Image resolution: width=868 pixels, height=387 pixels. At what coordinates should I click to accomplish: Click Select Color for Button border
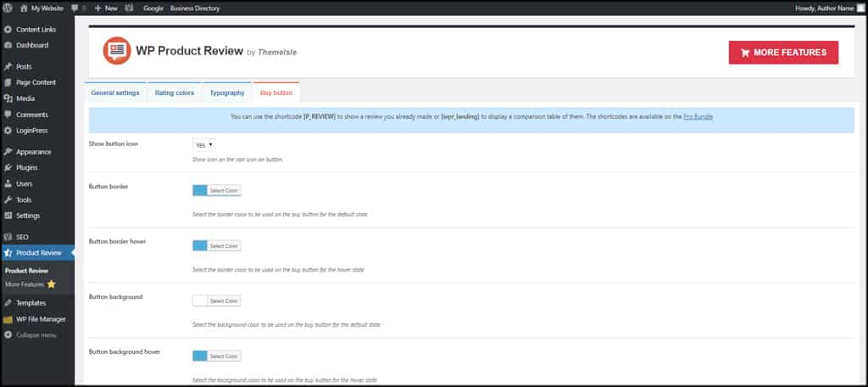(x=224, y=191)
